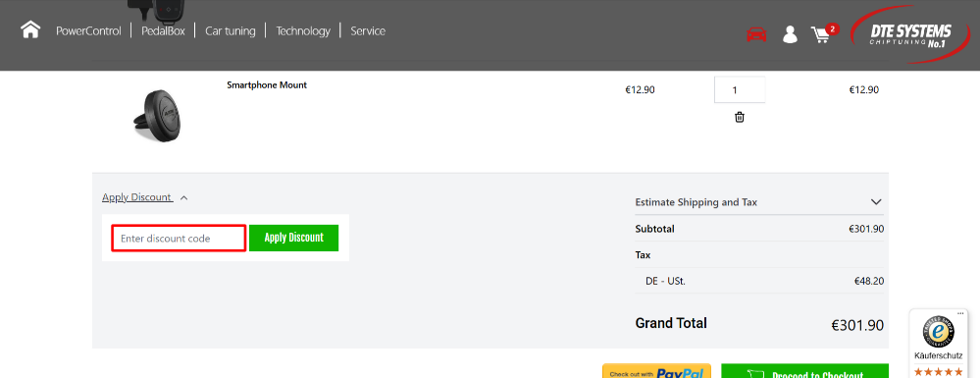This screenshot has width=980, height=378.
Task: Select the Smartphone Mount unit price €12.90
Action: (x=640, y=89)
